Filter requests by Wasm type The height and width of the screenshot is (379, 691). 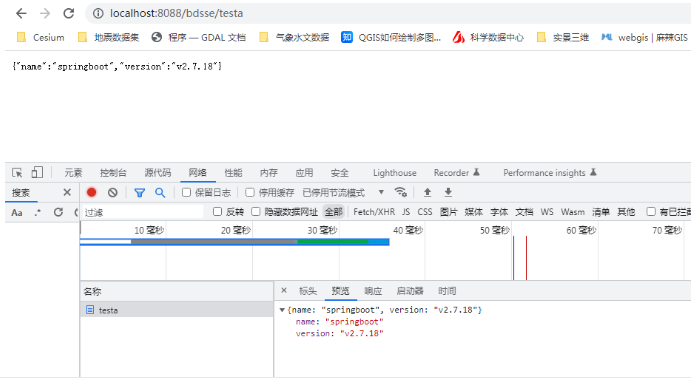pyautogui.click(x=572, y=212)
